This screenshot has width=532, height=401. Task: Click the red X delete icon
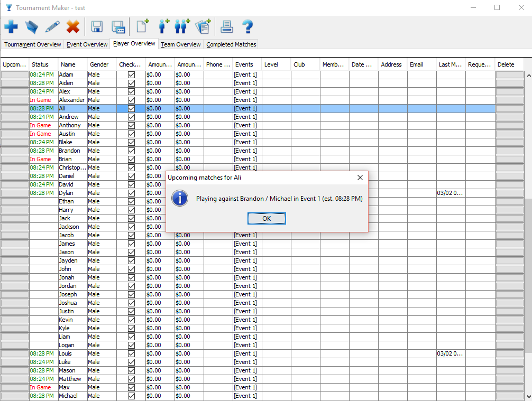point(73,26)
